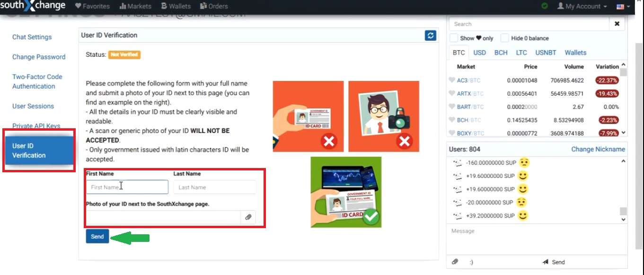Screen dimensions: 644x275
Task: Favorite the ARTX/BTC market heart
Action: [x=452, y=94]
